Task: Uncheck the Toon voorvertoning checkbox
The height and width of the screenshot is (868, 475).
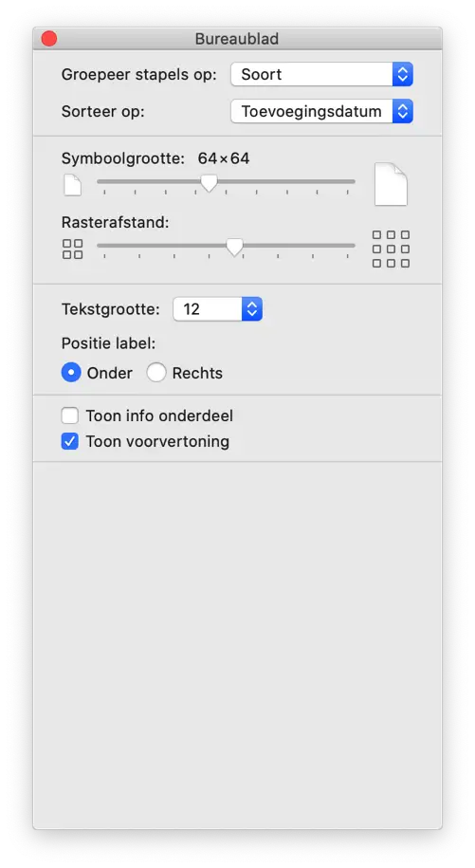Action: click(69, 441)
